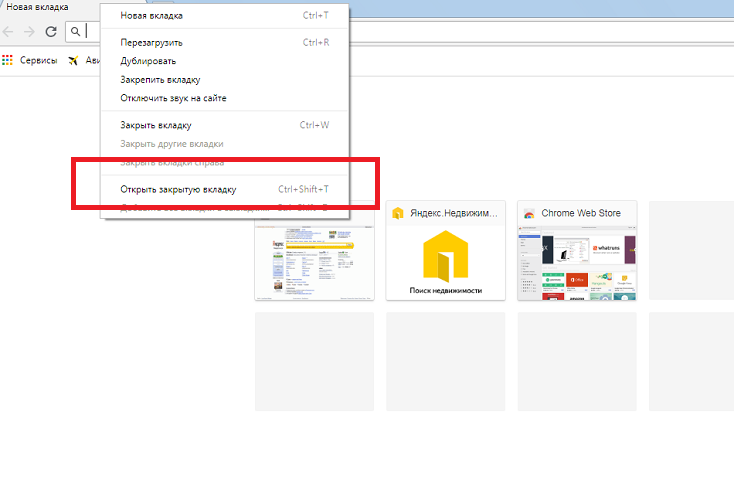The width and height of the screenshot is (734, 500).
Task: Open the Yandex page thumbnail tile
Action: pos(314,251)
